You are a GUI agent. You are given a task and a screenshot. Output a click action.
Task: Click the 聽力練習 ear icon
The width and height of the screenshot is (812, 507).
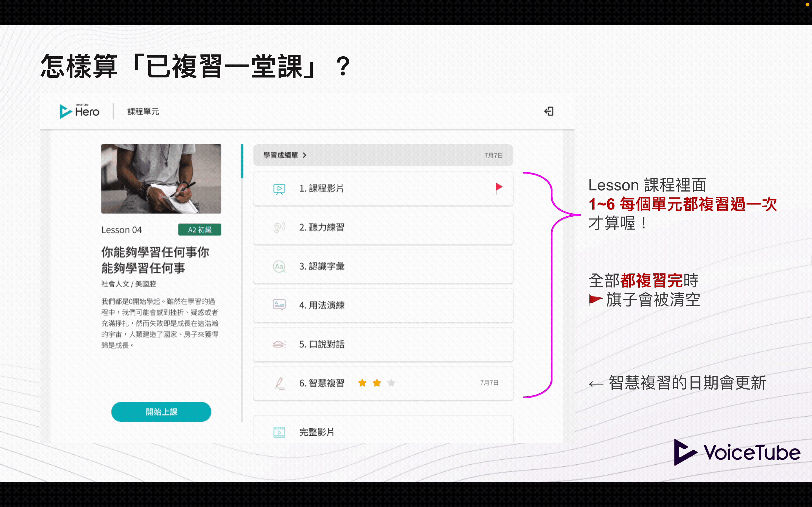tap(278, 227)
